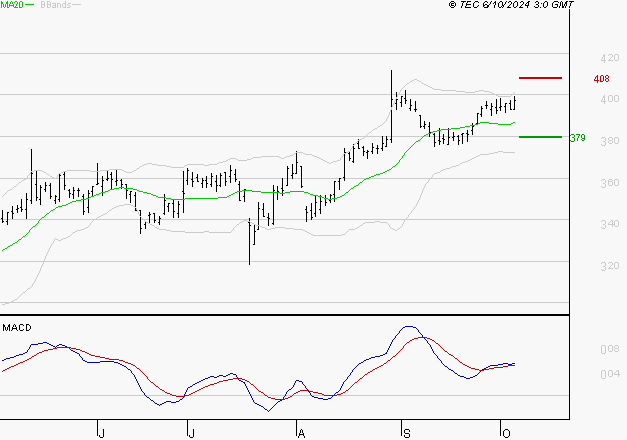The width and height of the screenshot is (627, 440).
Task: Click the red 408 resistance level label
Action: tap(601, 79)
